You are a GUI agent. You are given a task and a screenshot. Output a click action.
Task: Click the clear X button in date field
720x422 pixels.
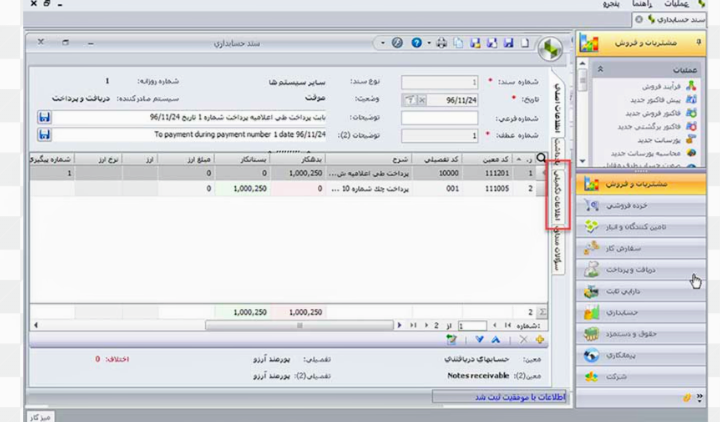[422, 100]
